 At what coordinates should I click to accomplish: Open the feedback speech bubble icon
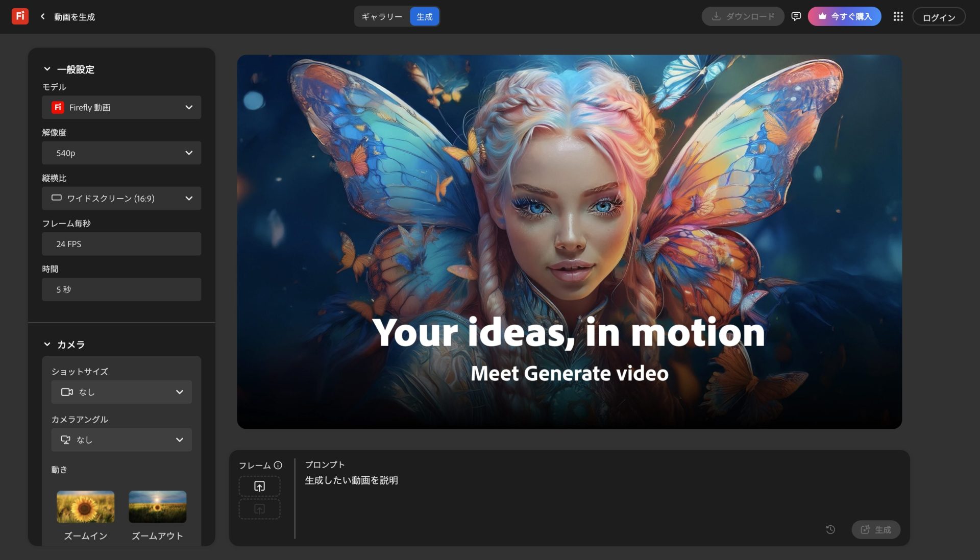(x=796, y=16)
